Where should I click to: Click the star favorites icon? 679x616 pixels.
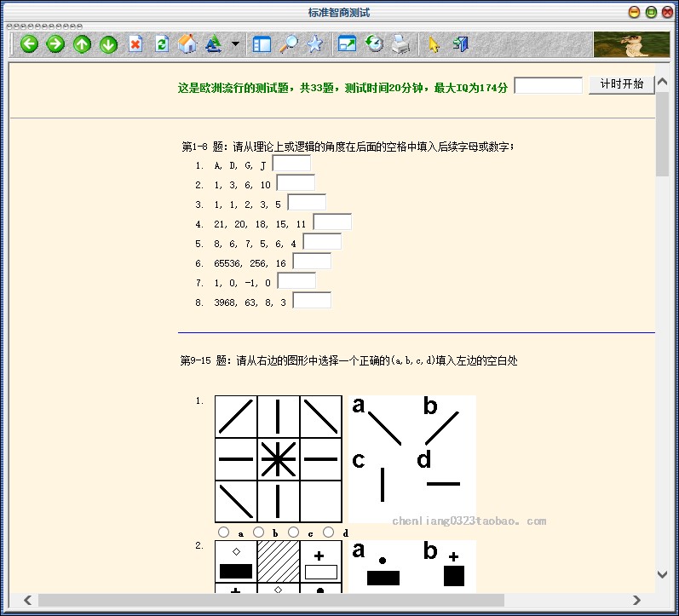(x=315, y=44)
